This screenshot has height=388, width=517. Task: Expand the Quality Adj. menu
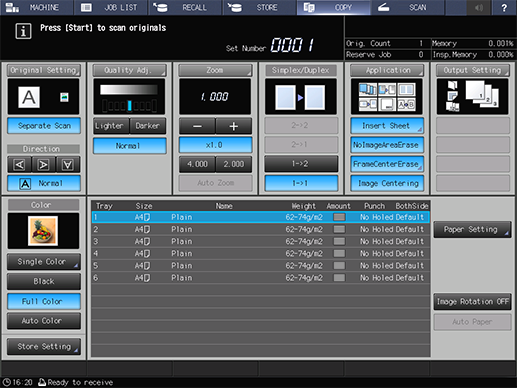point(129,70)
